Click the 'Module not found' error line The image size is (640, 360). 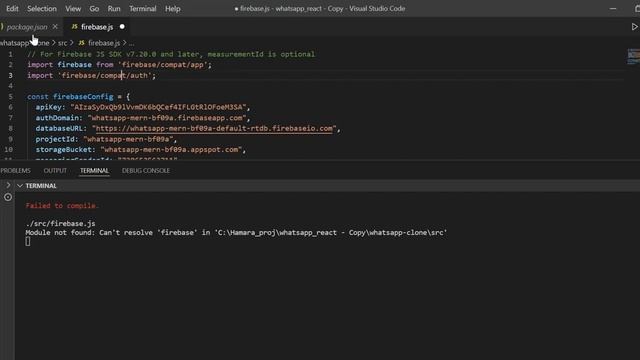236,233
